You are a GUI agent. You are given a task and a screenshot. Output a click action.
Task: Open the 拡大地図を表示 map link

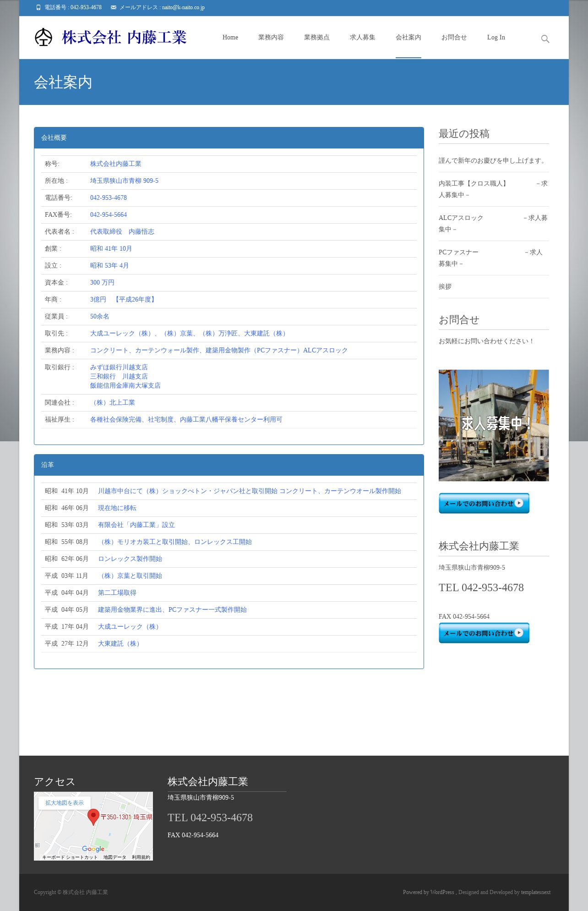coord(65,803)
